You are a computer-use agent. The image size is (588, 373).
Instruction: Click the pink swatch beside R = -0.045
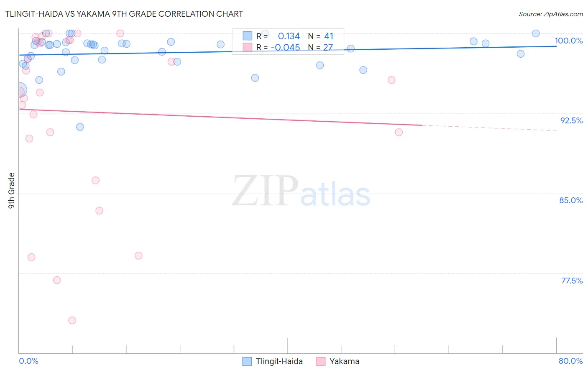pyautogui.click(x=248, y=47)
